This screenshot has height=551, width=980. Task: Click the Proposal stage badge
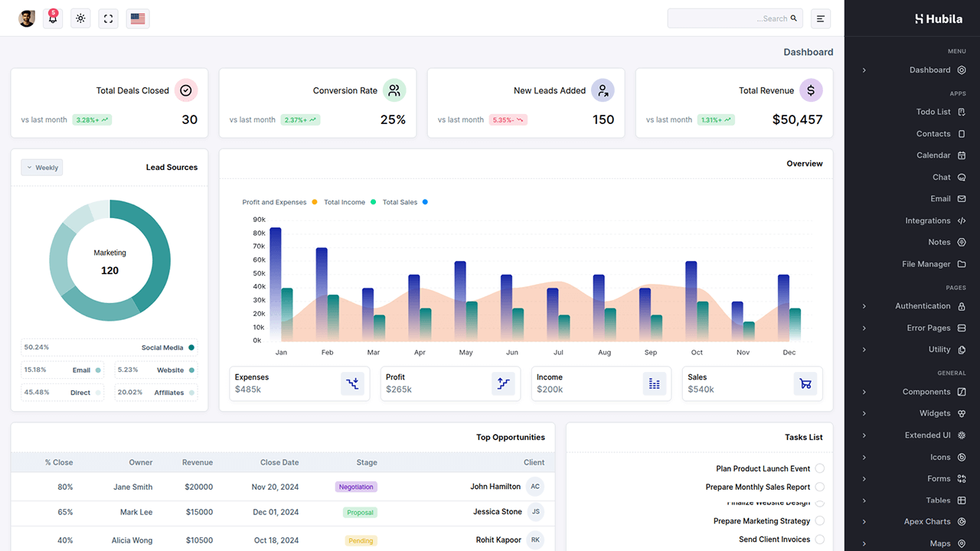360,512
